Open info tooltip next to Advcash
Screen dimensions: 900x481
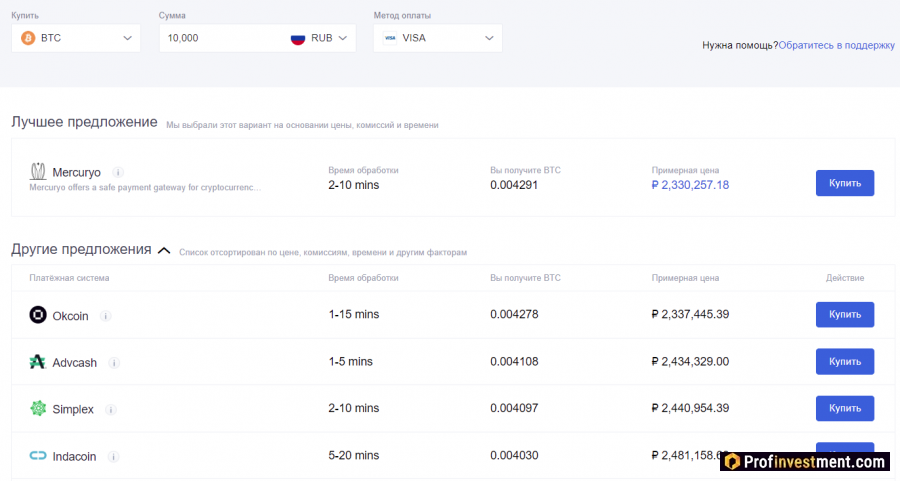coord(114,363)
